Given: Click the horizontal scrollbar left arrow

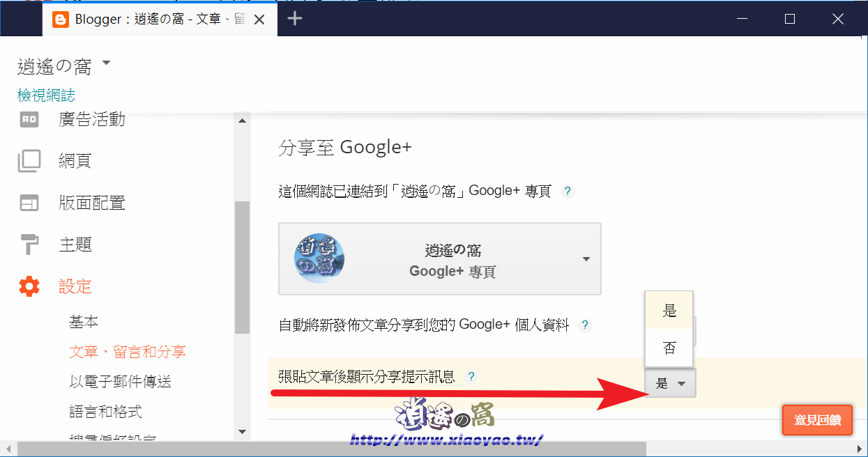Looking at the screenshot, I should point(8,449).
